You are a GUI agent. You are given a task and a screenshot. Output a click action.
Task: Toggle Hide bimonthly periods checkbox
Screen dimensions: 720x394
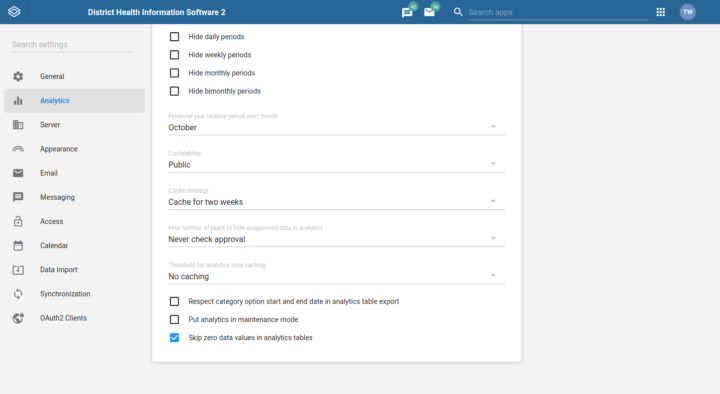(174, 91)
